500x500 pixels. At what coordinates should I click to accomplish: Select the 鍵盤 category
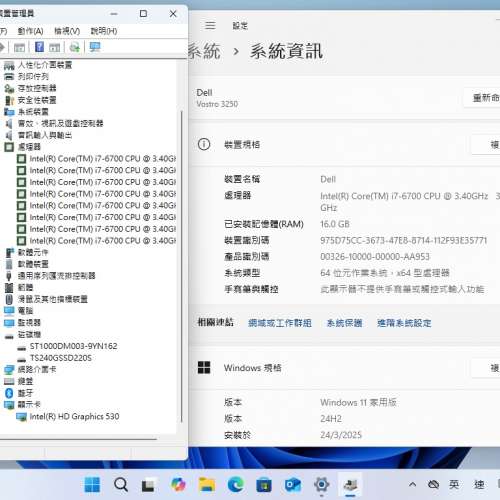tap(25, 381)
